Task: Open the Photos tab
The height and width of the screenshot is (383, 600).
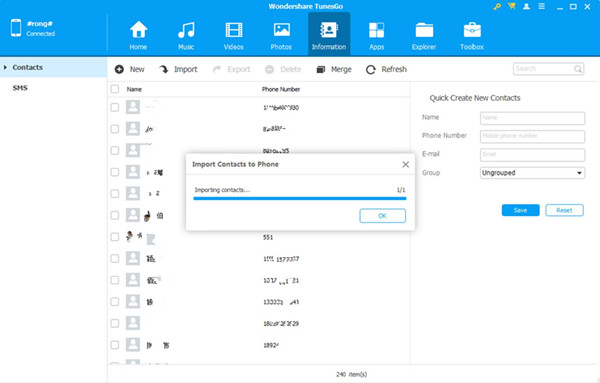Action: (x=281, y=35)
